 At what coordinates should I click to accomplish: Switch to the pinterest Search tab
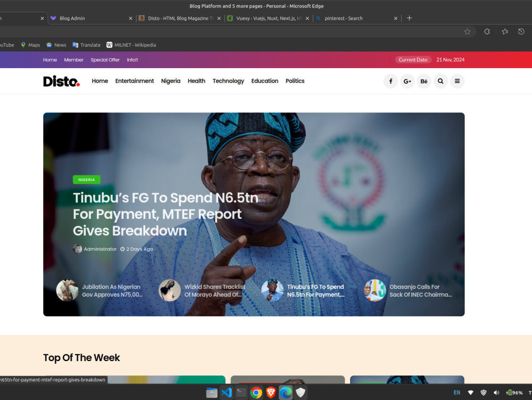(356, 18)
